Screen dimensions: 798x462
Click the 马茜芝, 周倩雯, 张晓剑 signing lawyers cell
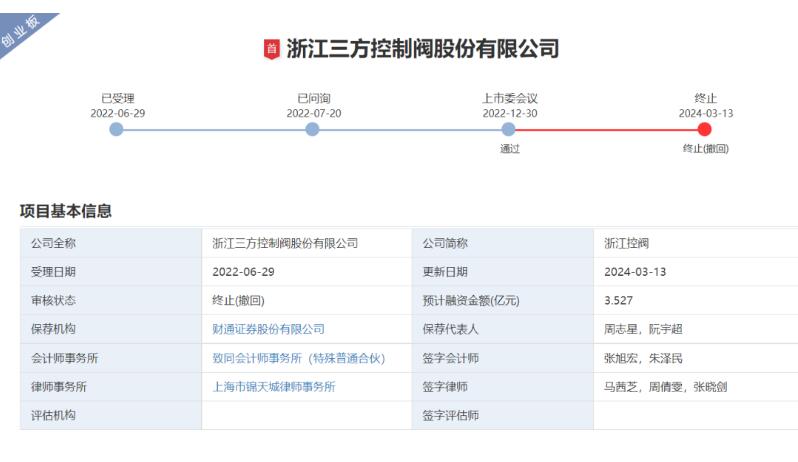(659, 387)
